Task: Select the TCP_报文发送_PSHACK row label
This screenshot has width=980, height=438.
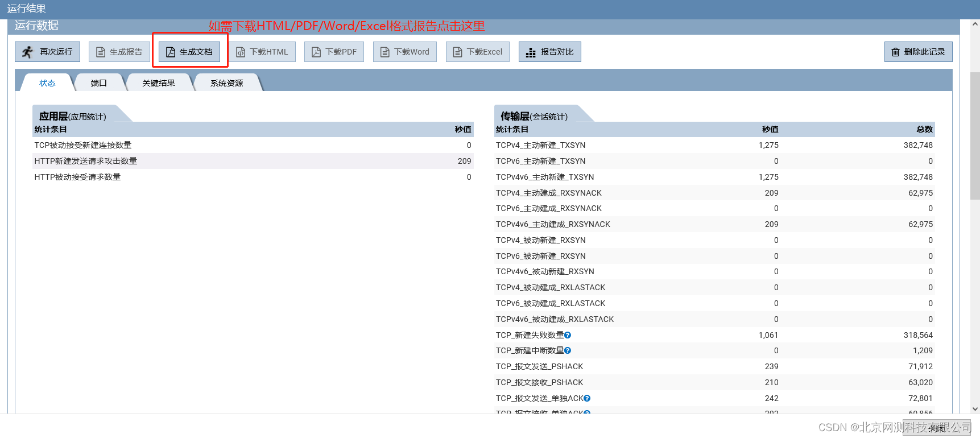Action: (x=539, y=366)
